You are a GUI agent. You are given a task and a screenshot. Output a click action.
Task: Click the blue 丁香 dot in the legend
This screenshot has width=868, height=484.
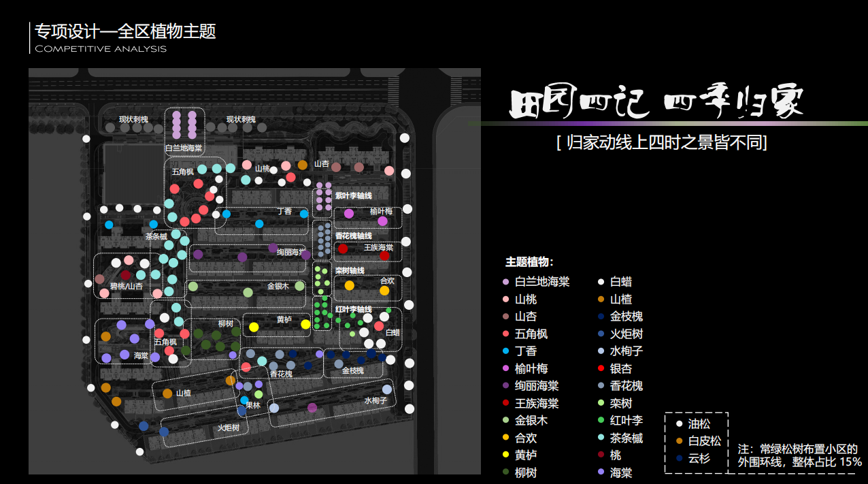pyautogui.click(x=505, y=351)
